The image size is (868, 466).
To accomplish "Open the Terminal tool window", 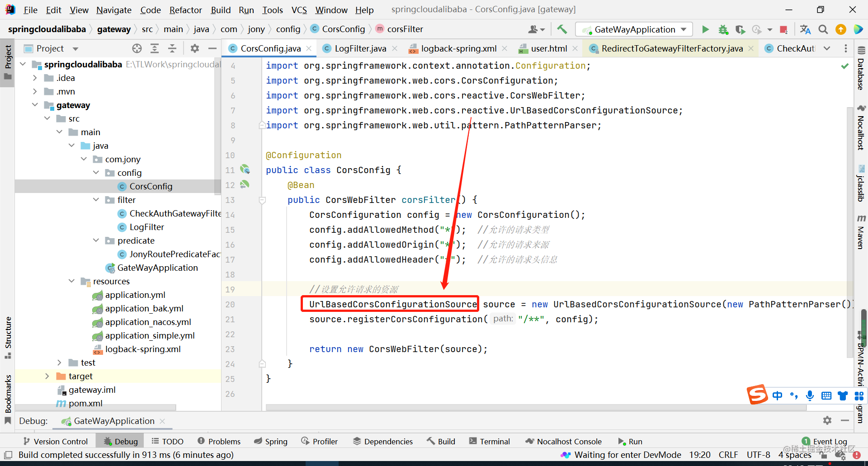I will pos(490,441).
